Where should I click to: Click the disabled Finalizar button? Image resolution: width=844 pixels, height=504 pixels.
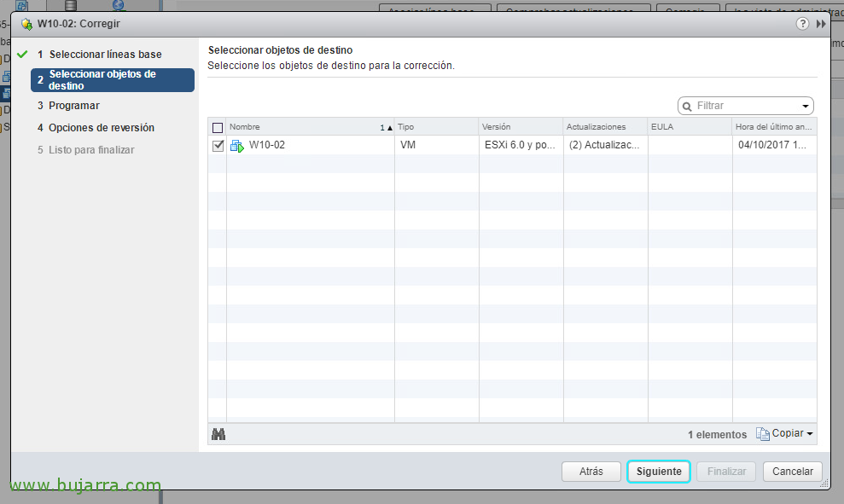(x=726, y=472)
